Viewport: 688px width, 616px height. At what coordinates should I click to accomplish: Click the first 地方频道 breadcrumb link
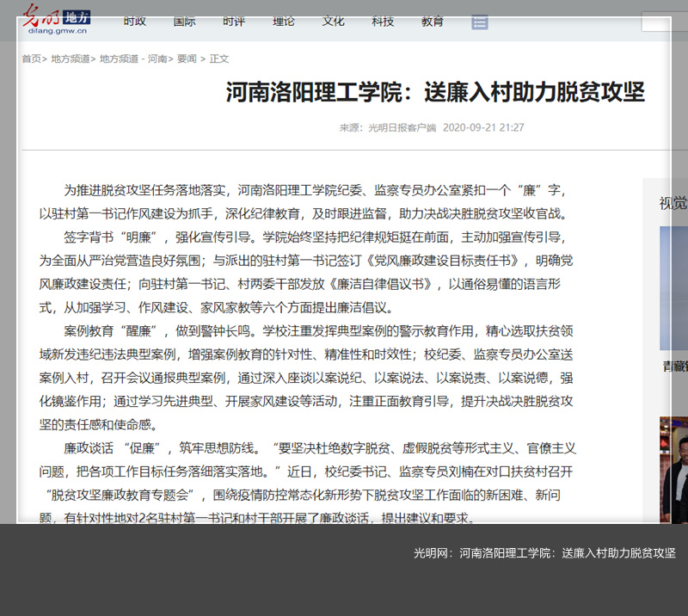click(x=68, y=59)
